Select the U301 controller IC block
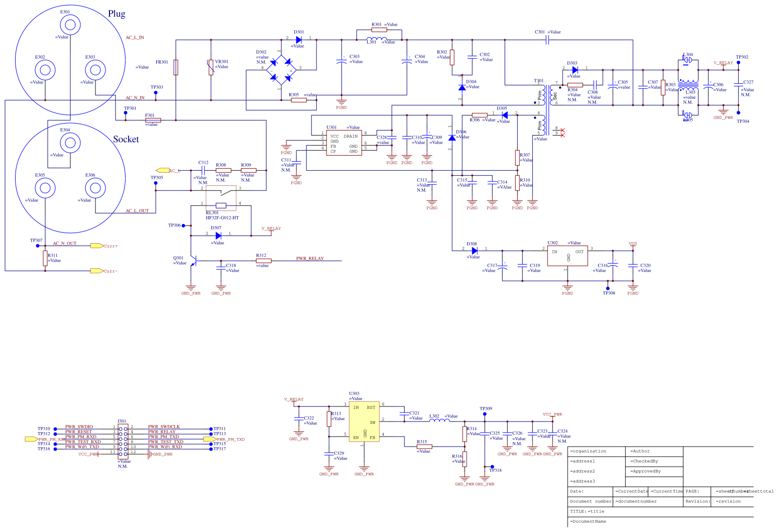This screenshot has height=532, width=779. 344,143
